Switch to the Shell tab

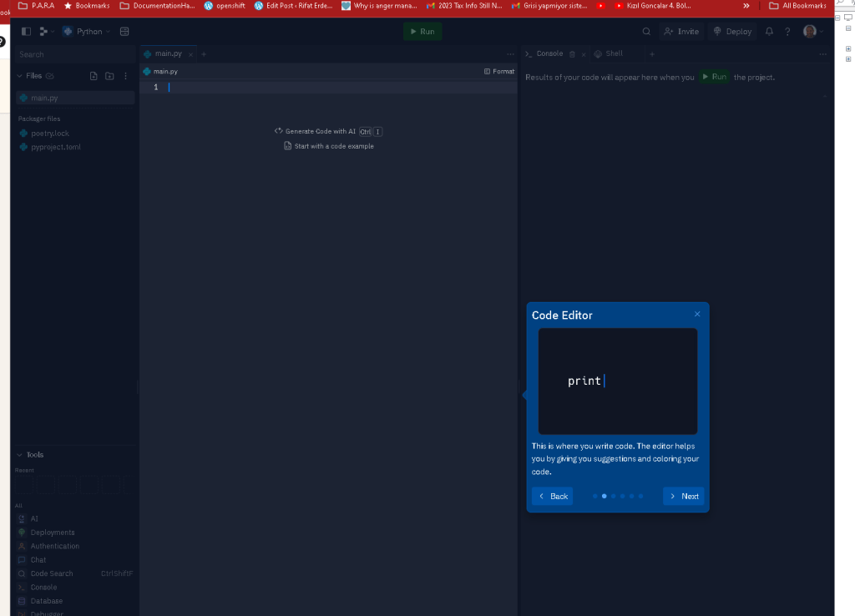coord(609,53)
